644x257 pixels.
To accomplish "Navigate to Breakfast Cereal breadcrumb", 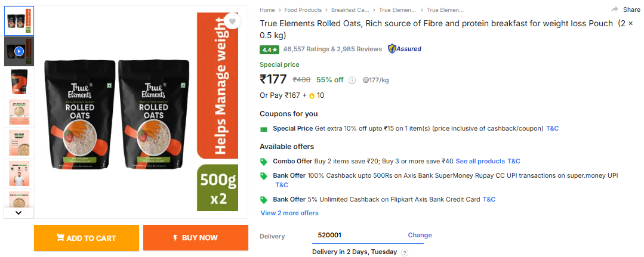I will tap(350, 10).
